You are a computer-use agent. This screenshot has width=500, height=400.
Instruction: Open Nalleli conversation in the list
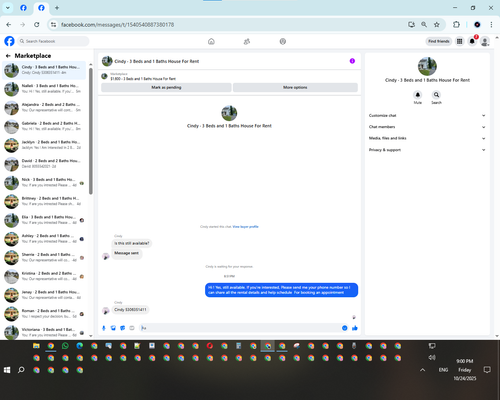pos(44,89)
